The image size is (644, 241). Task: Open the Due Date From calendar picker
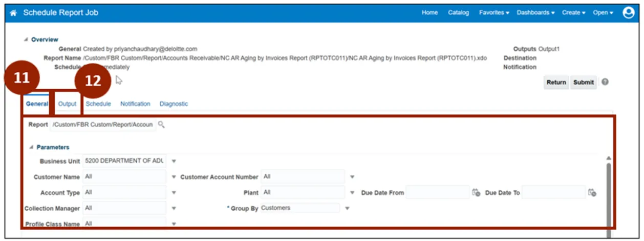pyautogui.click(x=476, y=193)
